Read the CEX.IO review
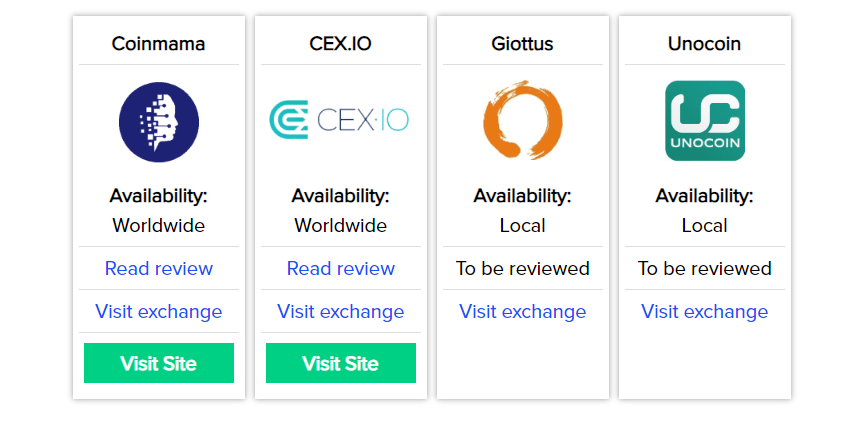 340,268
